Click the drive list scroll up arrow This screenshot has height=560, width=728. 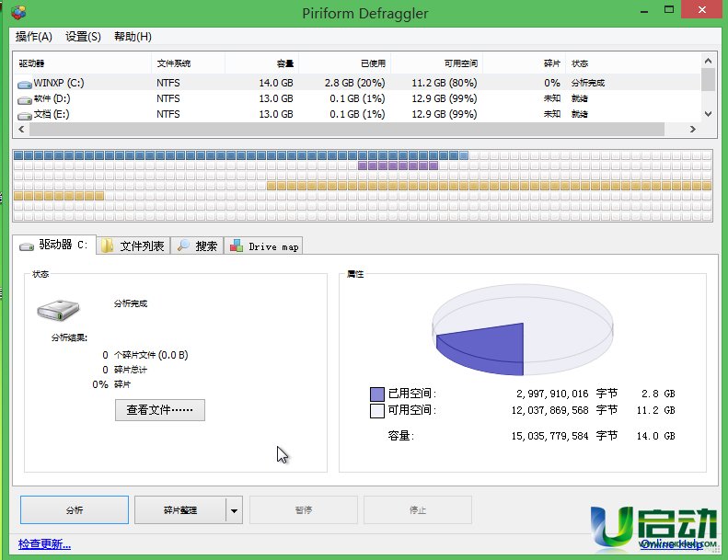708,61
